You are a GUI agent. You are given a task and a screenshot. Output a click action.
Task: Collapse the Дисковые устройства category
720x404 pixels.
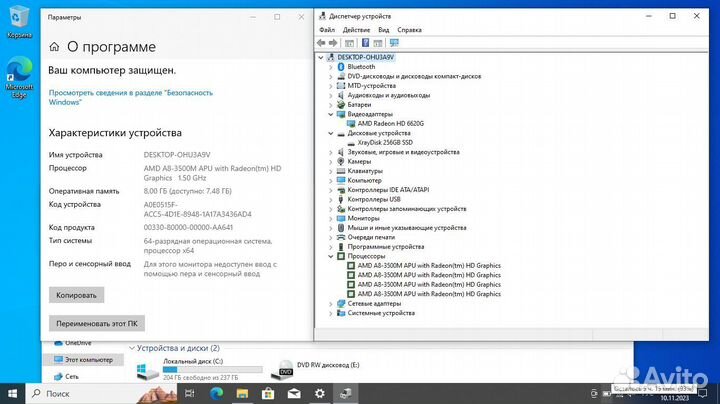coord(331,133)
